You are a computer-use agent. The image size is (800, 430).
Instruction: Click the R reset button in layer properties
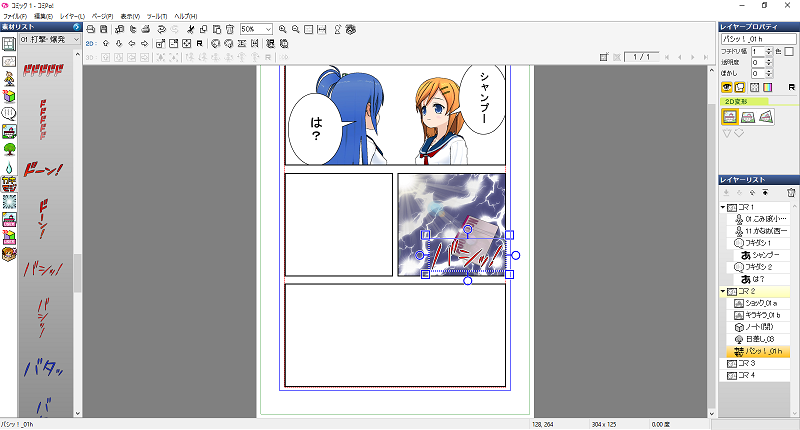click(x=791, y=87)
